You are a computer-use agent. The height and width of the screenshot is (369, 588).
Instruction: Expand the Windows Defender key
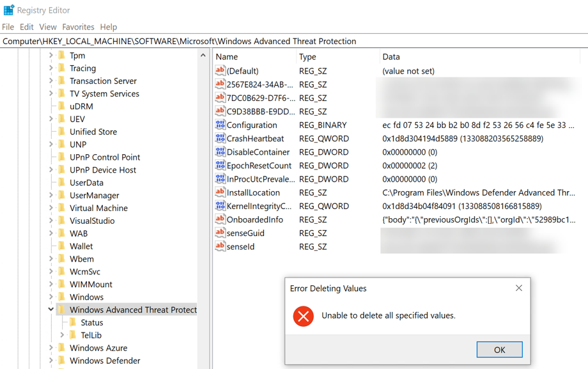pyautogui.click(x=51, y=360)
